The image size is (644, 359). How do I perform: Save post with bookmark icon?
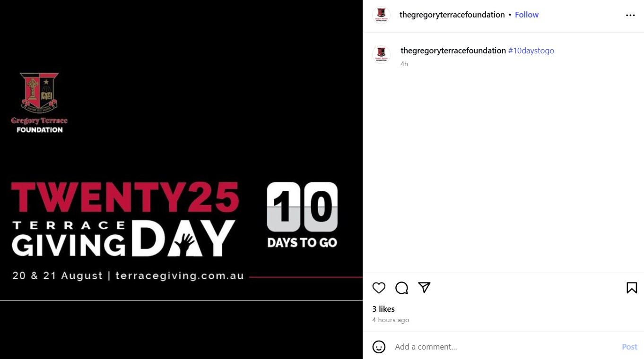[x=632, y=288]
